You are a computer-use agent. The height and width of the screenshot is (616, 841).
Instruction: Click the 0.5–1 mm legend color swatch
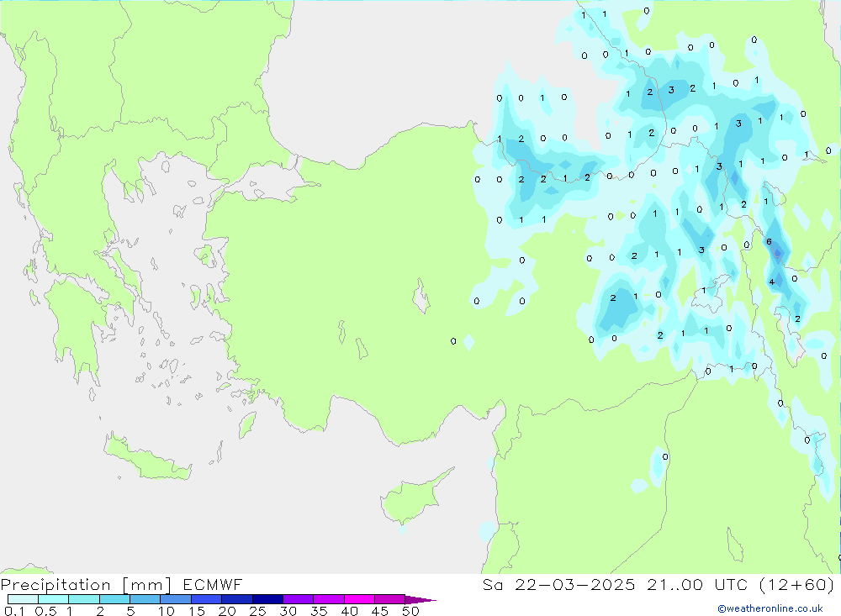click(x=53, y=599)
